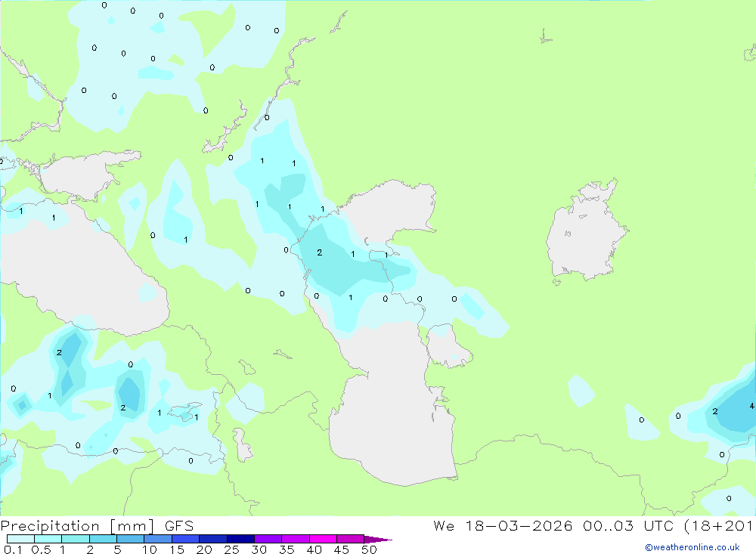Click the lightest 0.1–0.5 mm legend swatch
This screenshot has height=554, width=756.
20,539
